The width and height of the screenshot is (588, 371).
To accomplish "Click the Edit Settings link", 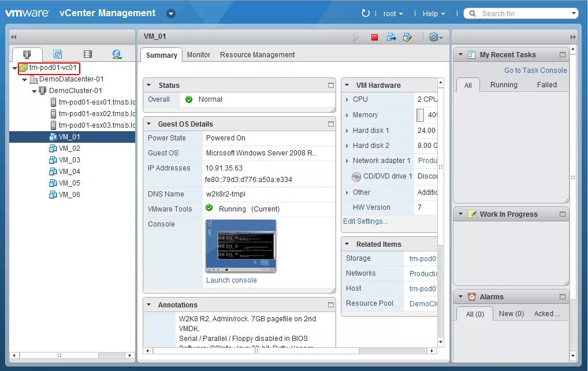I will (x=365, y=221).
